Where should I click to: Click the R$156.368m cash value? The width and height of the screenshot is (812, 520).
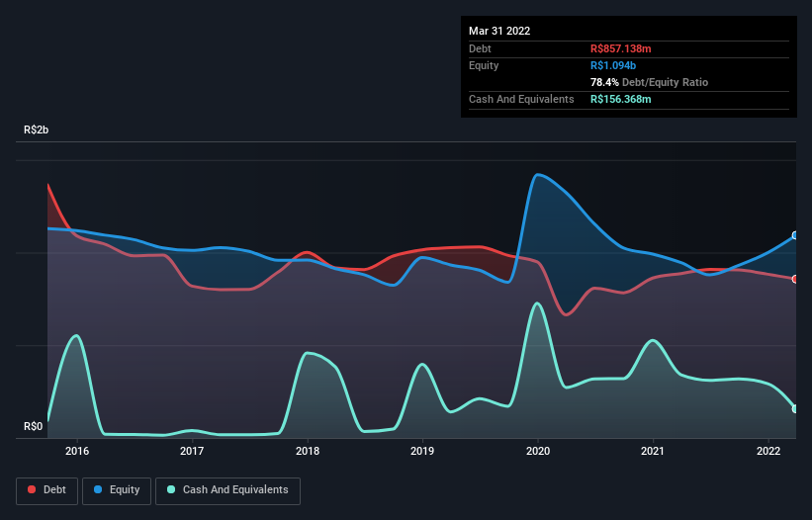(621, 99)
